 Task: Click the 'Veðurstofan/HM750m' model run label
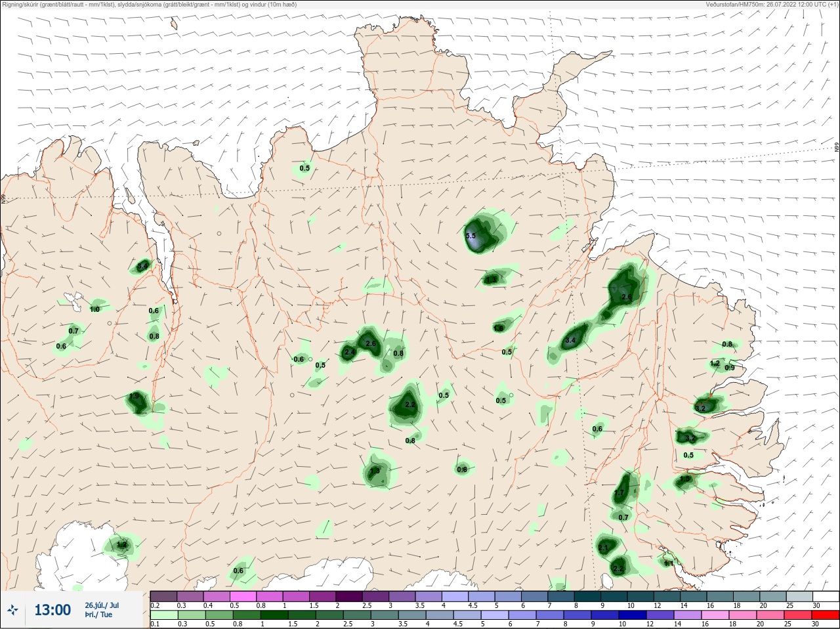[x=772, y=5]
